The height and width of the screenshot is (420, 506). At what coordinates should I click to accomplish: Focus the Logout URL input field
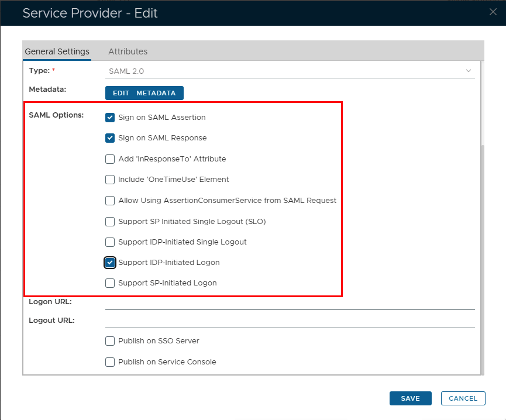pyautogui.click(x=290, y=321)
